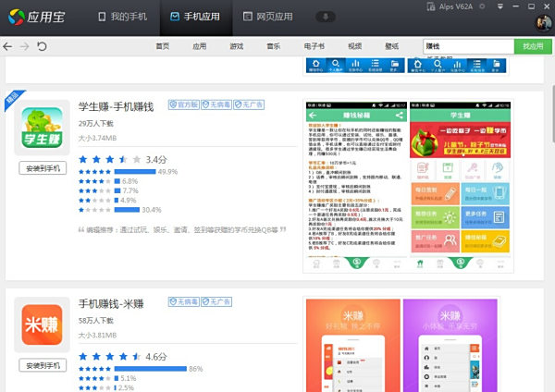The width and height of the screenshot is (555, 392).
Task: Open the 音乐 navigation item
Action: [273, 46]
